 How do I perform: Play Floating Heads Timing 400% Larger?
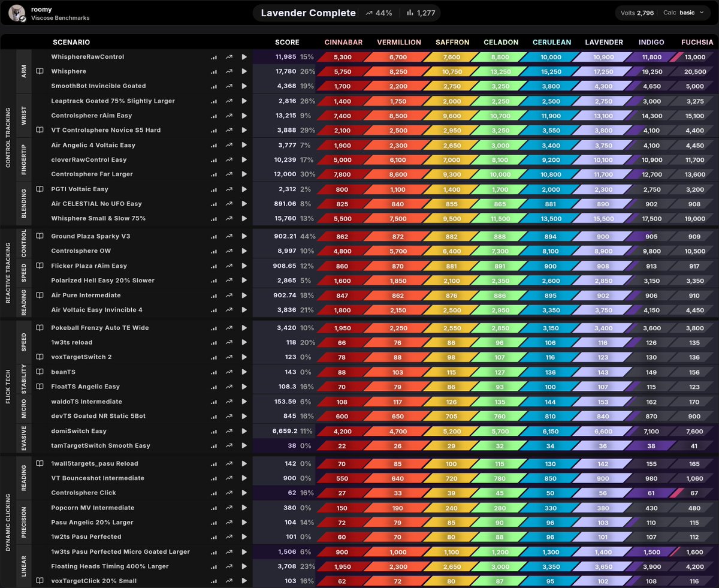tap(244, 566)
